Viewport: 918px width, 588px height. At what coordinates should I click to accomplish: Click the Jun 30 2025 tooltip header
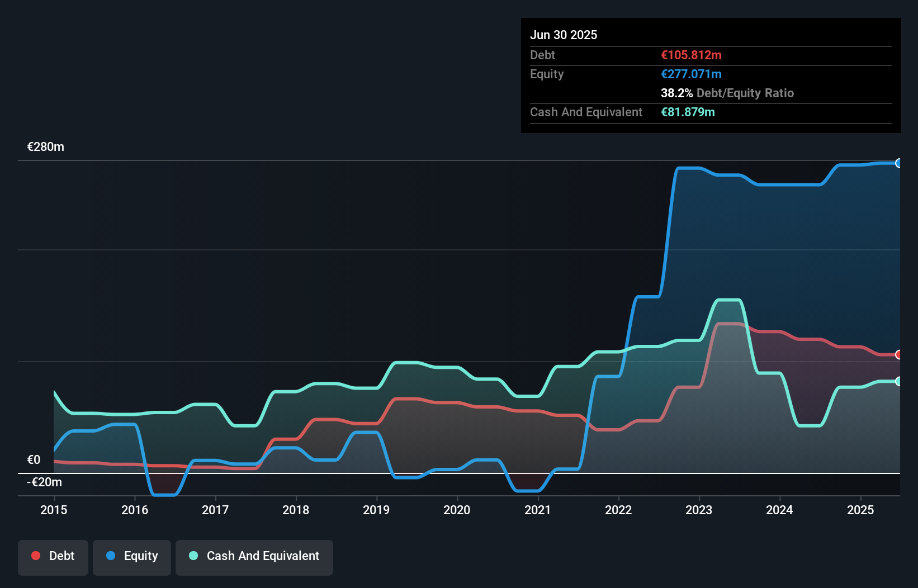564,35
